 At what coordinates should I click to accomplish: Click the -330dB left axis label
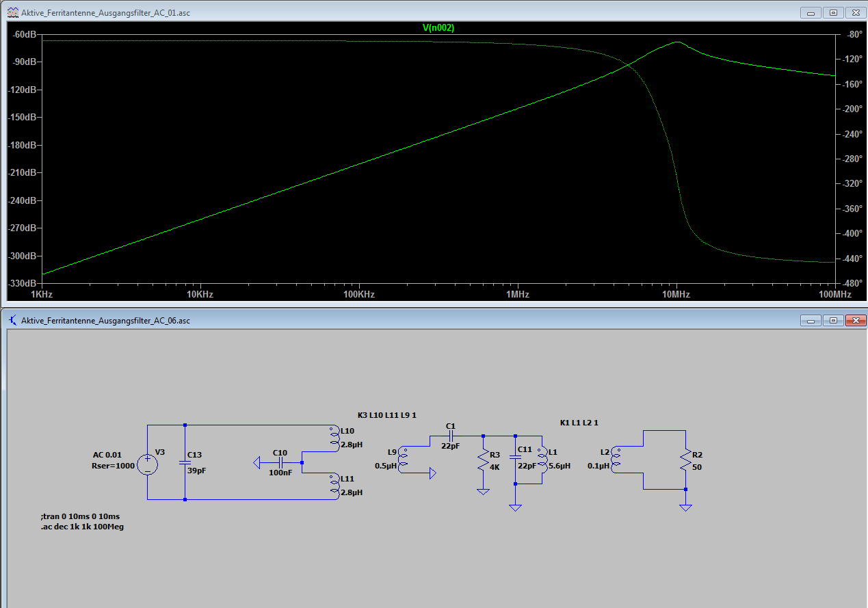tap(23, 283)
